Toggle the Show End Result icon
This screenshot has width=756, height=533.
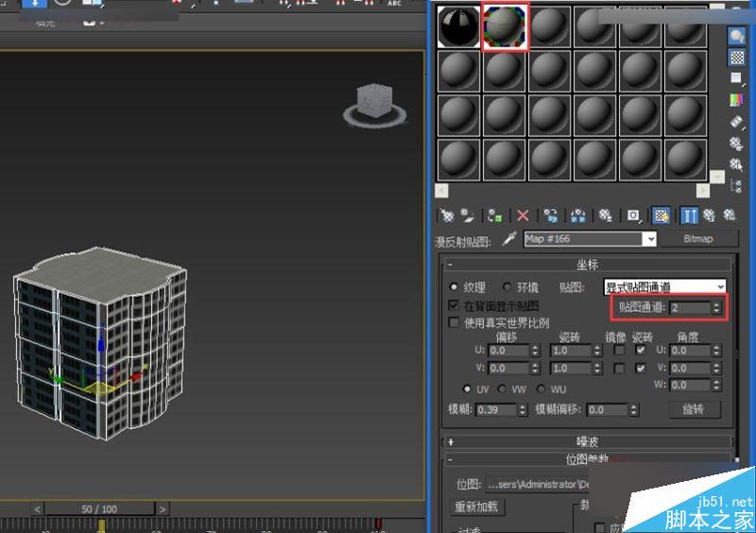[689, 215]
